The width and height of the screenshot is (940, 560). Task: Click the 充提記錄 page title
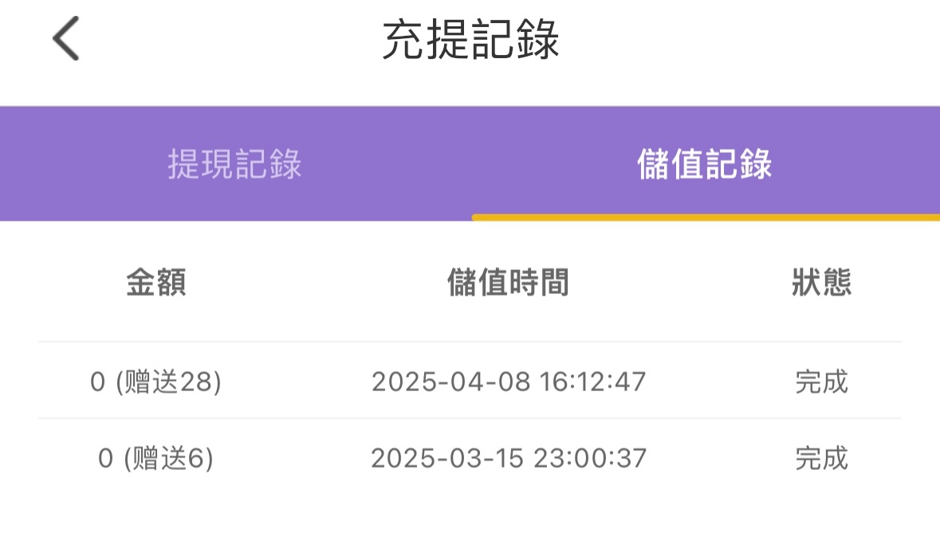(x=470, y=40)
